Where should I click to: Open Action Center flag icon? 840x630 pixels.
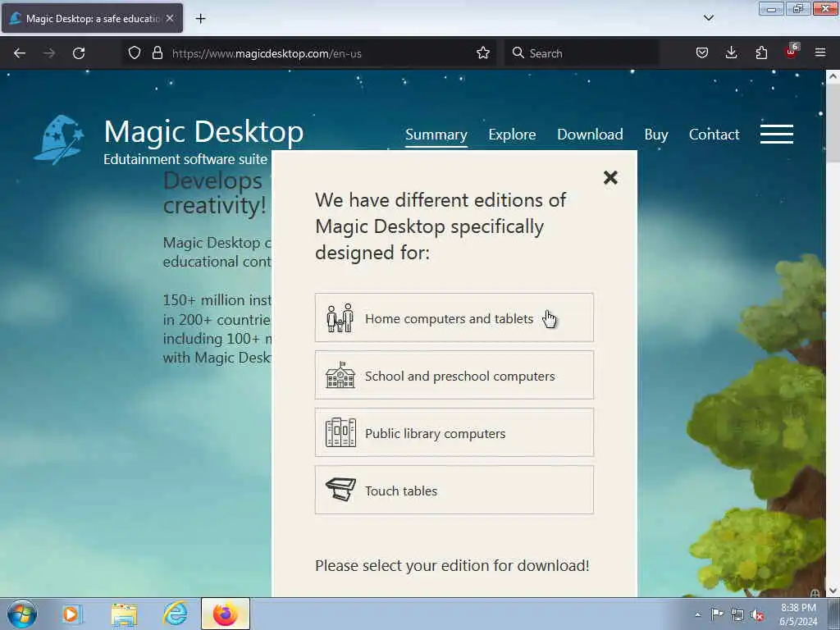pyautogui.click(x=717, y=614)
